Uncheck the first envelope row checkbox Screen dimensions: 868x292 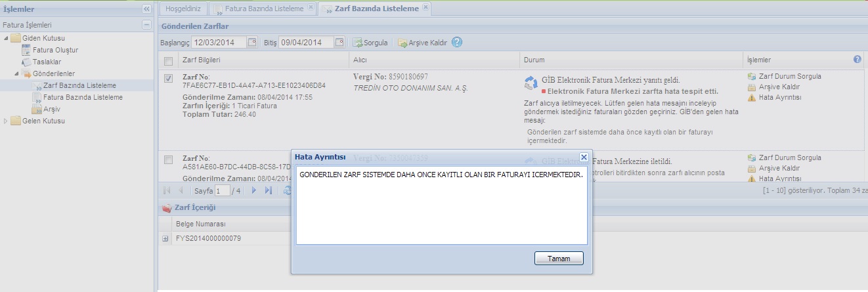(x=168, y=79)
